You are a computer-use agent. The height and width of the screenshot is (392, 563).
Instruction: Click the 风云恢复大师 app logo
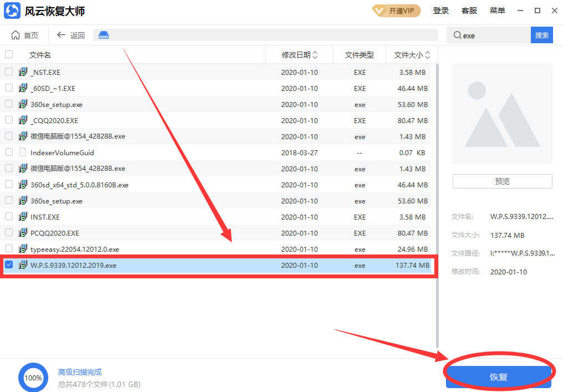(x=12, y=11)
